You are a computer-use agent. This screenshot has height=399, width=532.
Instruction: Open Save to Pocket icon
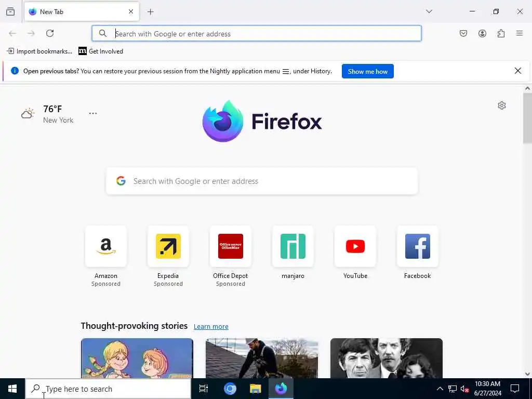click(x=463, y=33)
